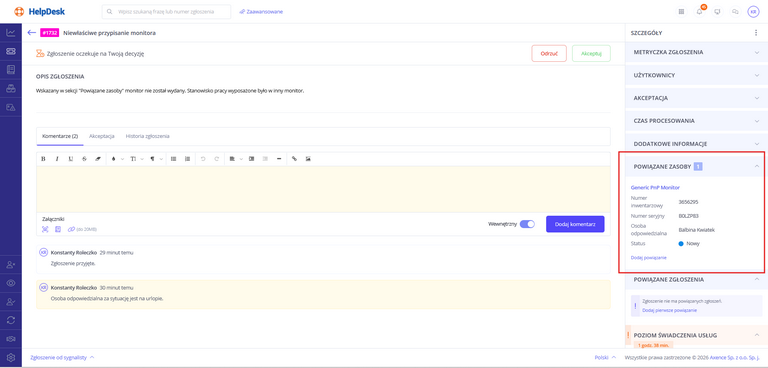Open the notifications bell
Image resolution: width=768 pixels, height=368 pixels.
tap(699, 11)
